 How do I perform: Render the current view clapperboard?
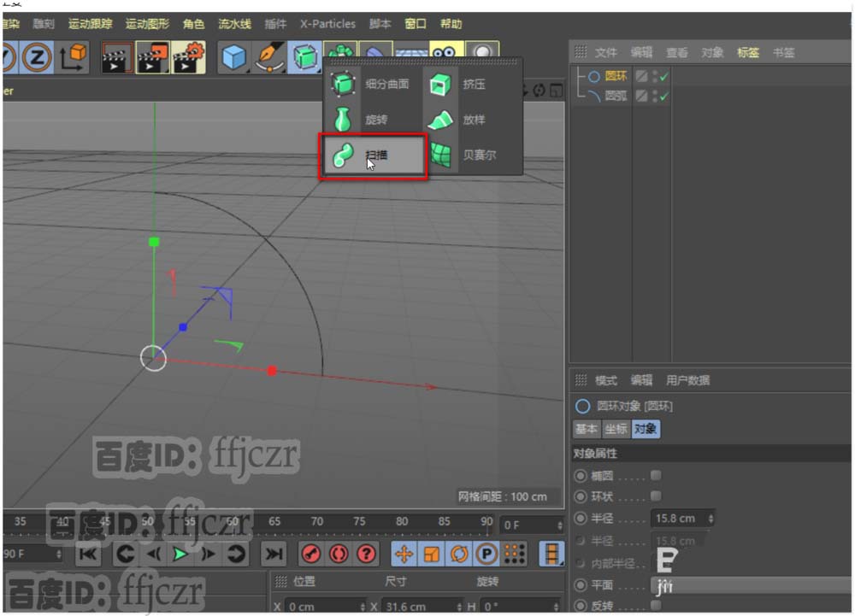[x=117, y=57]
